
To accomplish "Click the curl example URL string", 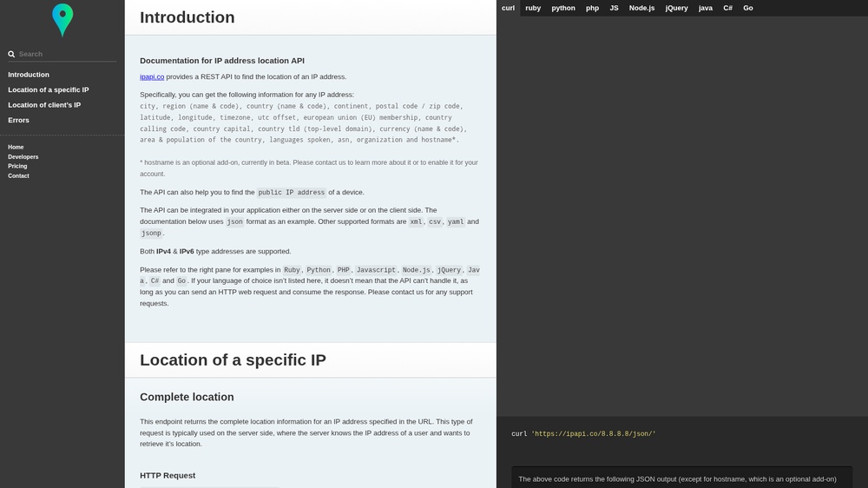I will 594,434.
